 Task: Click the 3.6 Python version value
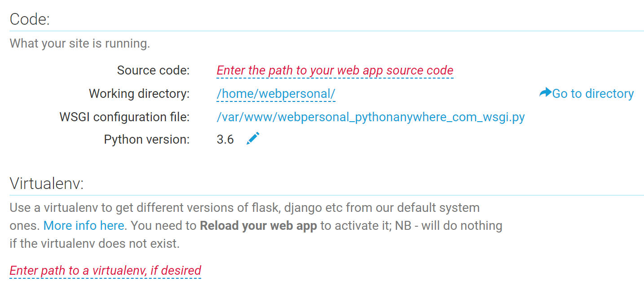[x=225, y=140]
